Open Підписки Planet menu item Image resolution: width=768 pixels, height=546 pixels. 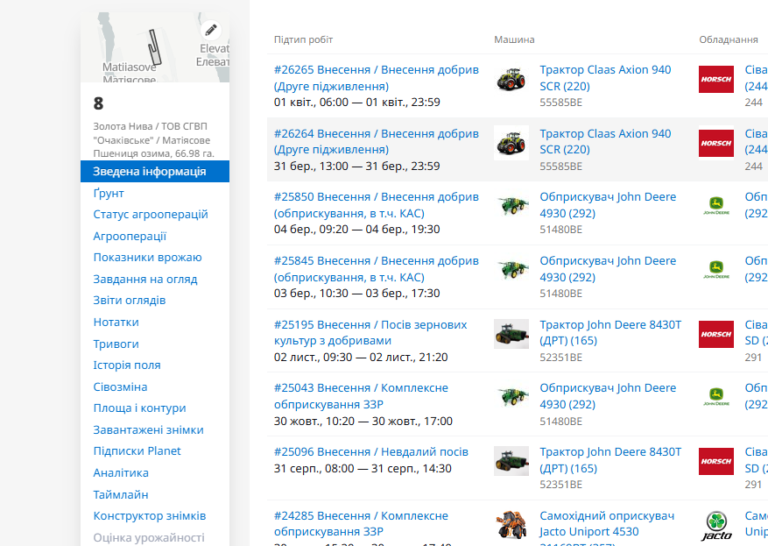(137, 451)
